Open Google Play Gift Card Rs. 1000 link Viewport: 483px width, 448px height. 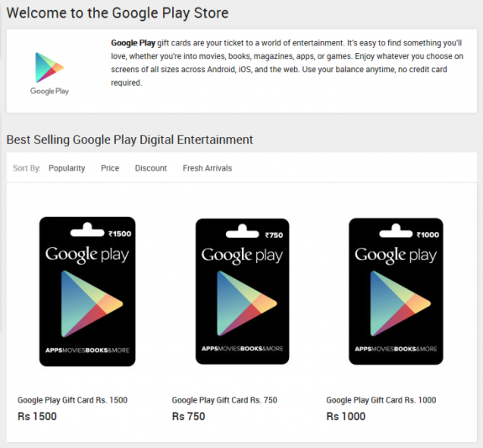click(x=381, y=400)
